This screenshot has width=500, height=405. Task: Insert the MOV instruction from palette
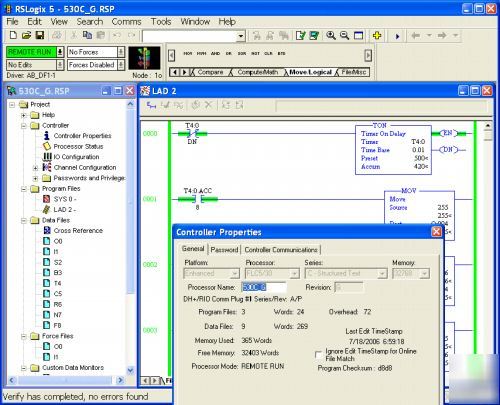pyautogui.click(x=188, y=53)
